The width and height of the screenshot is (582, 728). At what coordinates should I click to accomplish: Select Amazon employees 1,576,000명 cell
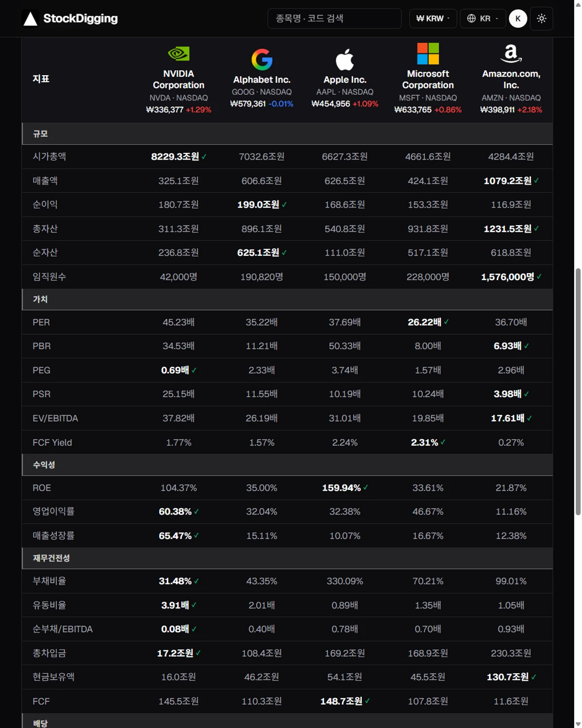point(511,277)
